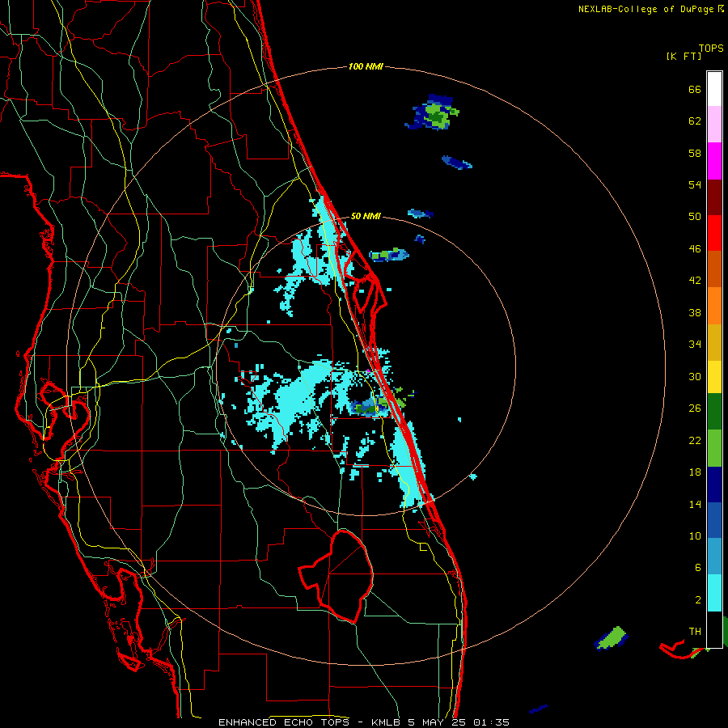The width and height of the screenshot is (728, 728).
Task: Click the medium blue legend swatch
Action: (x=714, y=520)
